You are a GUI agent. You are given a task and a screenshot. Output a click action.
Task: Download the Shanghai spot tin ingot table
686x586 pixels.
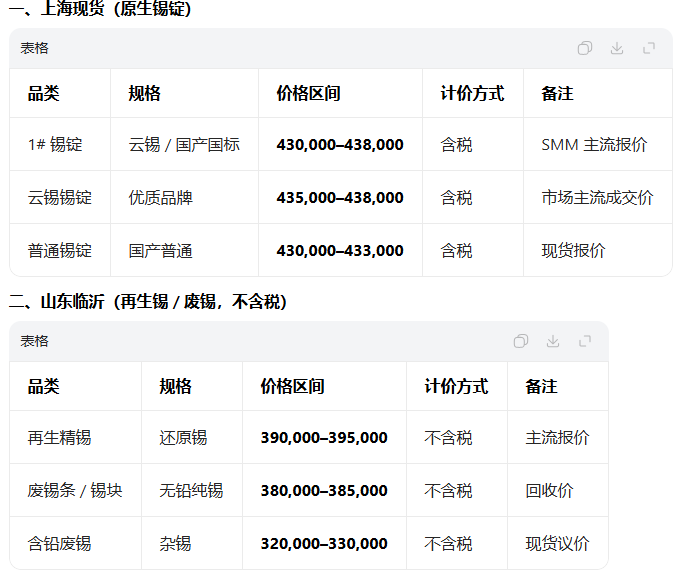617,48
